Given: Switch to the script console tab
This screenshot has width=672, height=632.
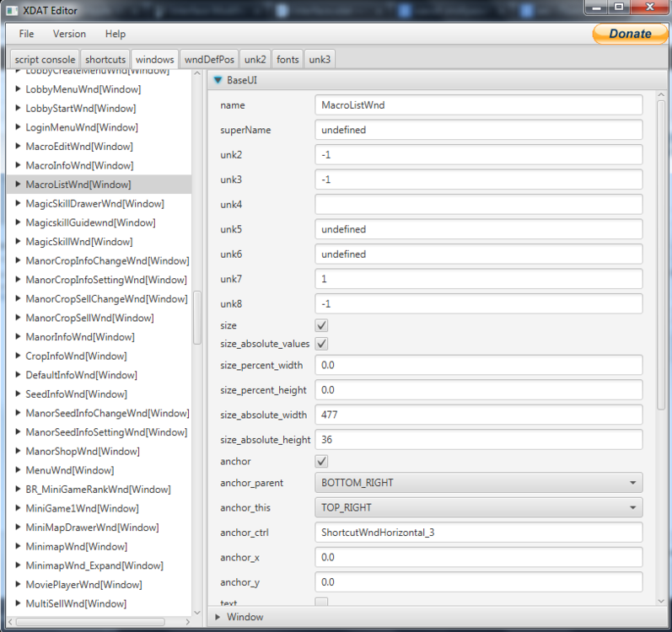Looking at the screenshot, I should click(x=45, y=59).
